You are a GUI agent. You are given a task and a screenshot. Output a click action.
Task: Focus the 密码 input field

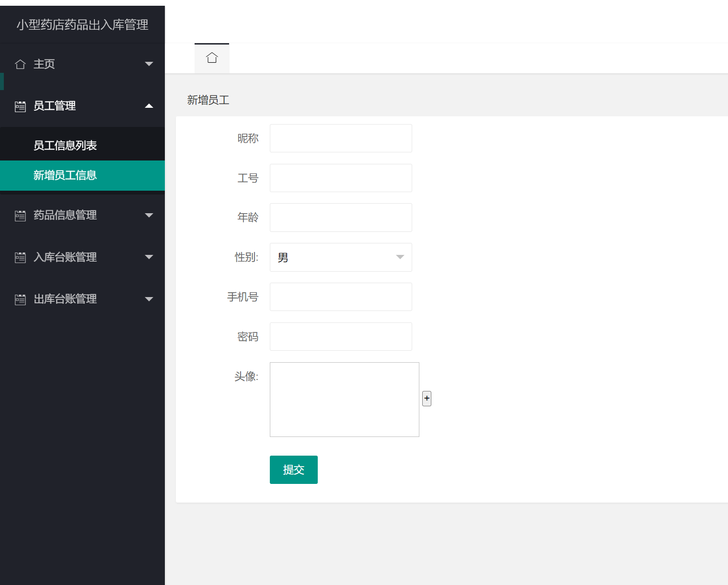pyautogui.click(x=341, y=336)
